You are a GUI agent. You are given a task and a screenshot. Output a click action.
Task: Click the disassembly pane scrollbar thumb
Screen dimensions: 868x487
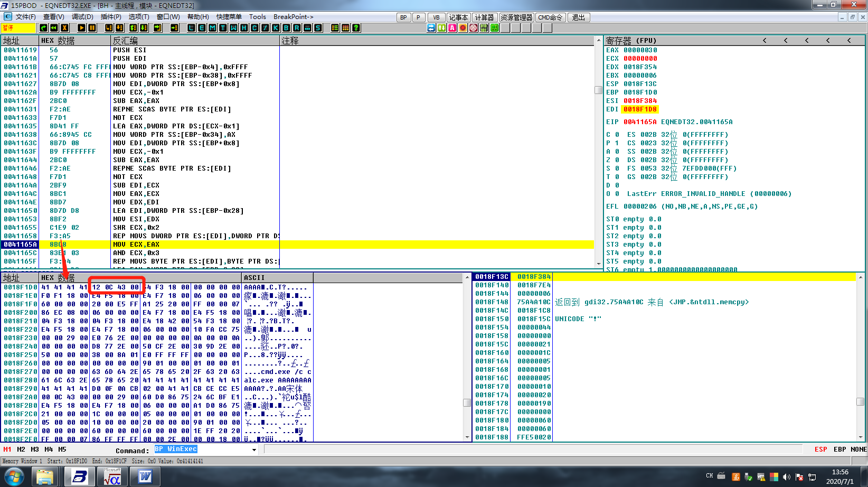point(599,90)
